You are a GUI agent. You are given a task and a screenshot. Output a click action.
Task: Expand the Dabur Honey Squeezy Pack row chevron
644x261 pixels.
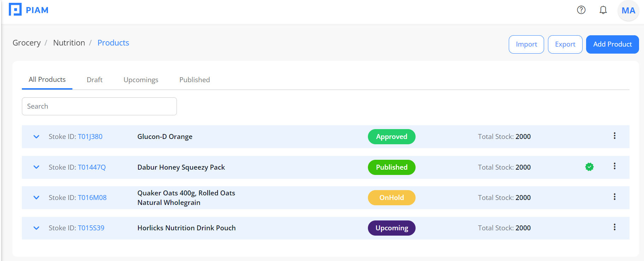(36, 167)
